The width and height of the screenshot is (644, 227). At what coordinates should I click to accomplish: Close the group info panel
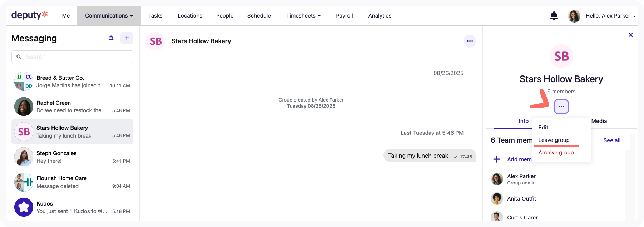630,35
